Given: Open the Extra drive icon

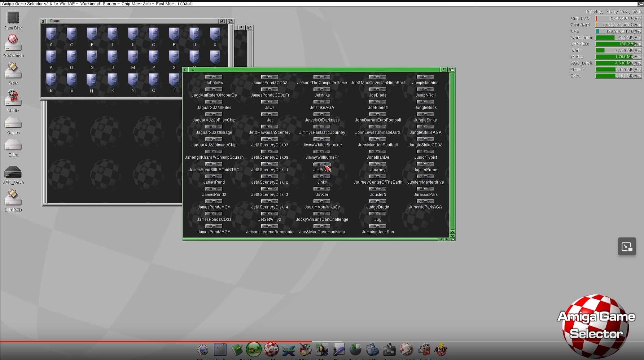Looking at the screenshot, I should pyautogui.click(x=13, y=148).
